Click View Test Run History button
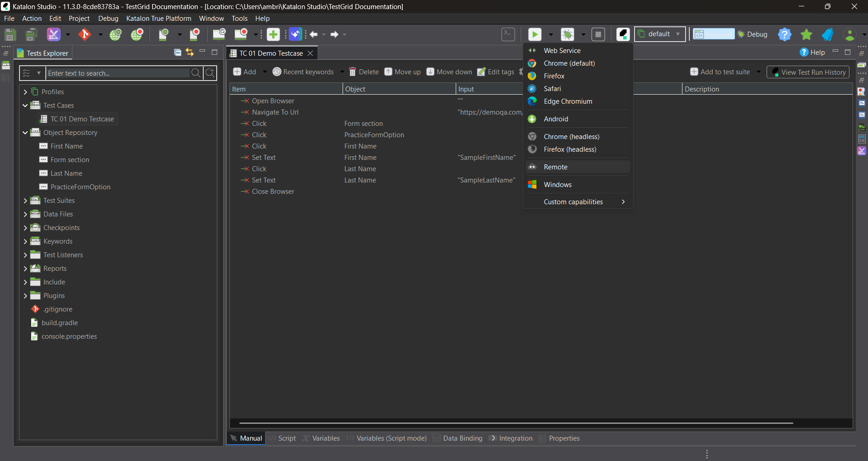Image resolution: width=868 pixels, height=461 pixels. tap(808, 72)
